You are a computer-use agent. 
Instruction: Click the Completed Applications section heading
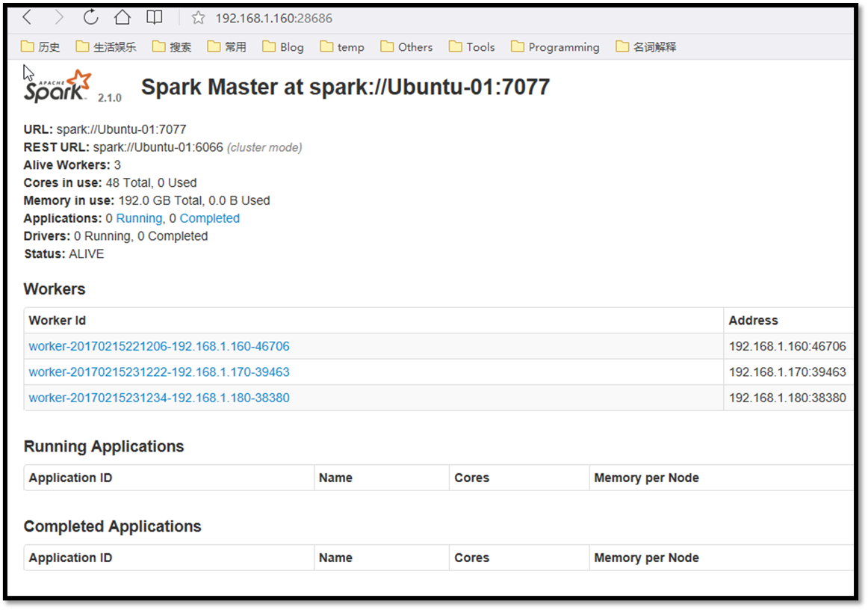[112, 526]
